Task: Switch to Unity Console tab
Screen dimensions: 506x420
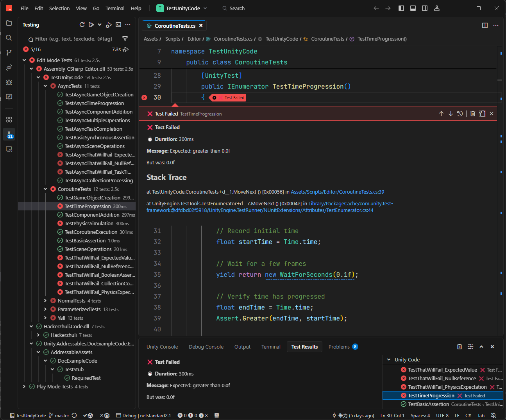Action: click(x=162, y=347)
